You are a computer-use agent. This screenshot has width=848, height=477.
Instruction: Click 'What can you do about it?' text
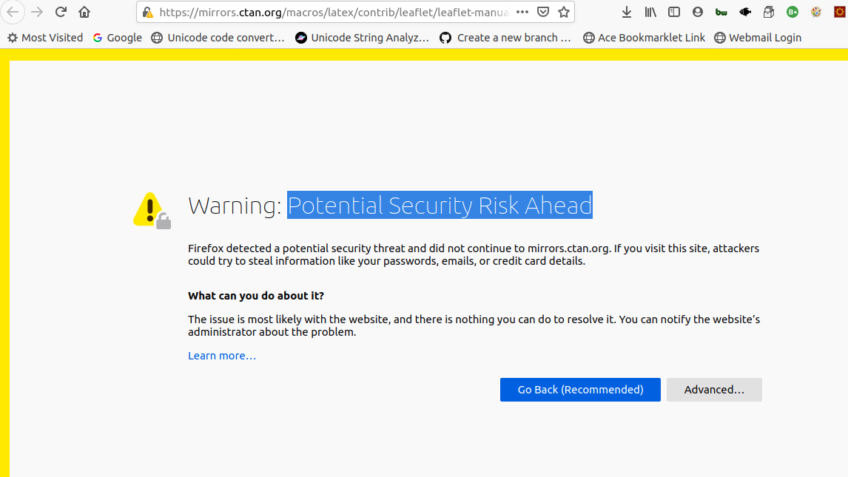[256, 296]
